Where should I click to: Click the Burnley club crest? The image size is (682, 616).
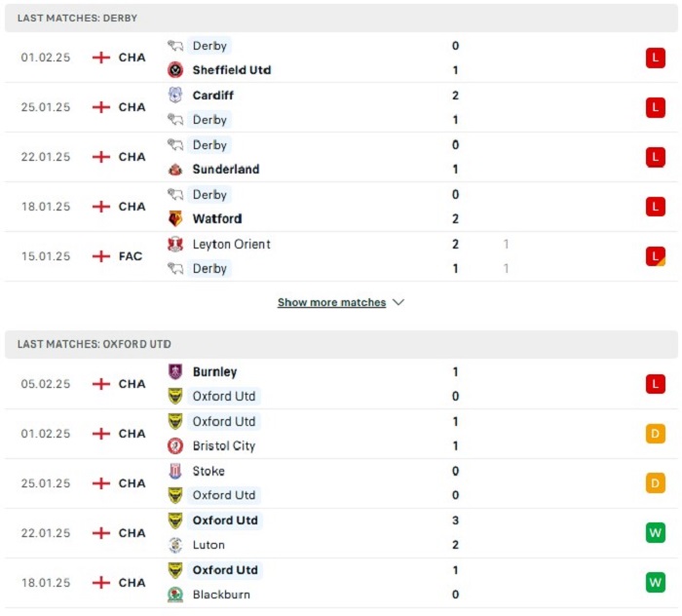coord(175,372)
